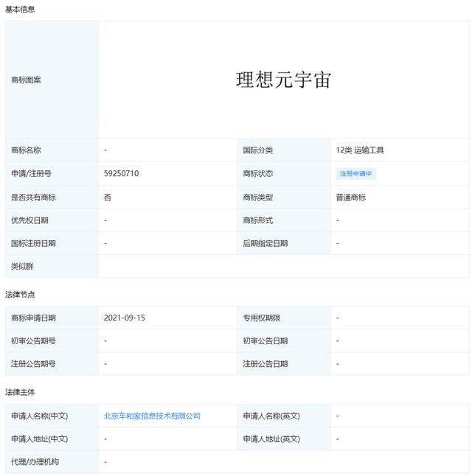Screen dimensions: 472x476
Task: Click the 商标类型 label
Action: point(257,197)
